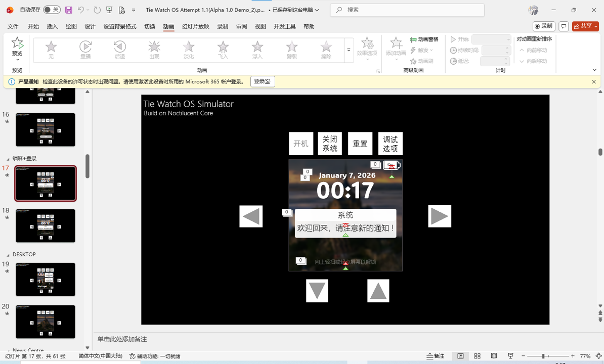This screenshot has width=604, height=364.
Task: Click 向前移动 to reorder animation earlier
Action: click(534, 50)
